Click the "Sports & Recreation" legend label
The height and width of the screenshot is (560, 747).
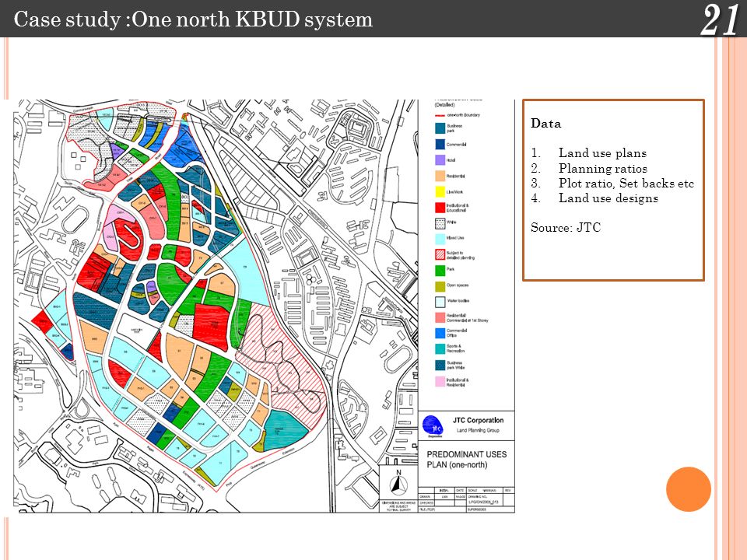[x=455, y=348]
